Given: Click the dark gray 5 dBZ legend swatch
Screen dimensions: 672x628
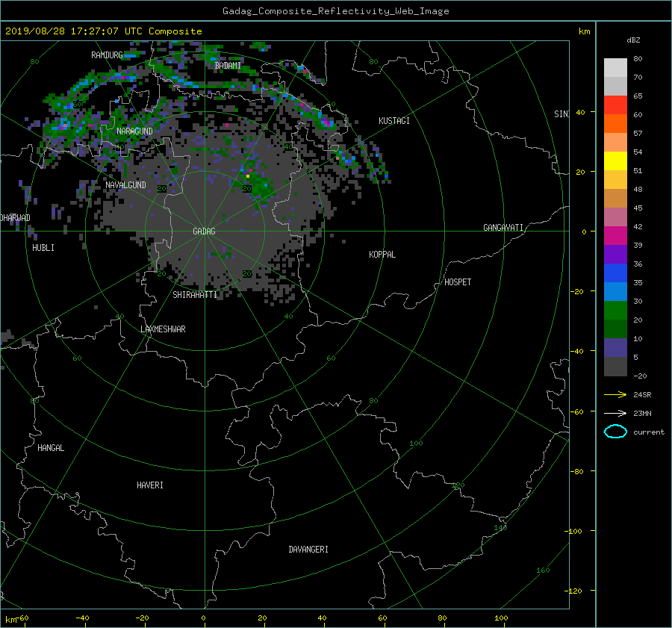Looking at the screenshot, I should [615, 367].
